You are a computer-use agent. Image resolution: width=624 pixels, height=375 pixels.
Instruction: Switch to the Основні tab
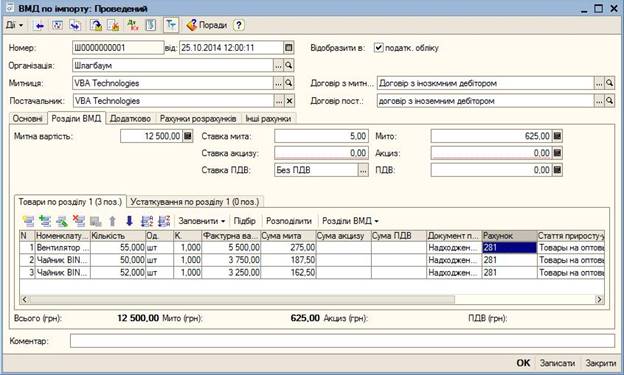pyautogui.click(x=27, y=119)
